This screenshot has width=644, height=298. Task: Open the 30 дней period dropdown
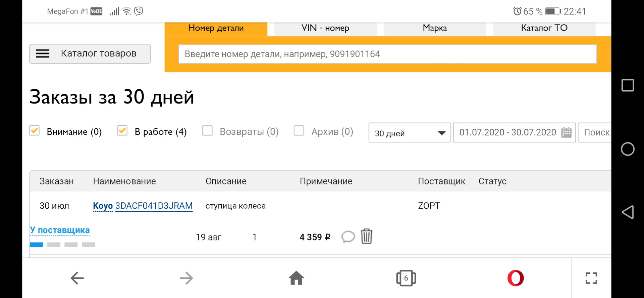pyautogui.click(x=409, y=133)
